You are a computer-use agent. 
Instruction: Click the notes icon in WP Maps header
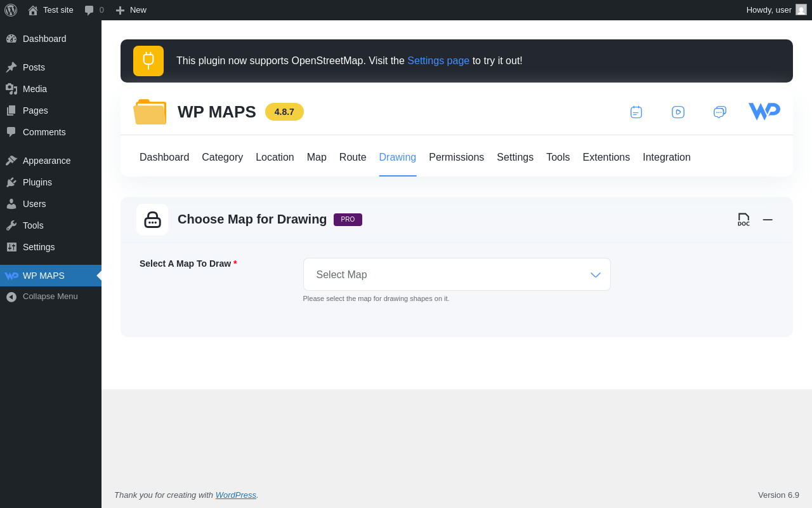pos(636,112)
